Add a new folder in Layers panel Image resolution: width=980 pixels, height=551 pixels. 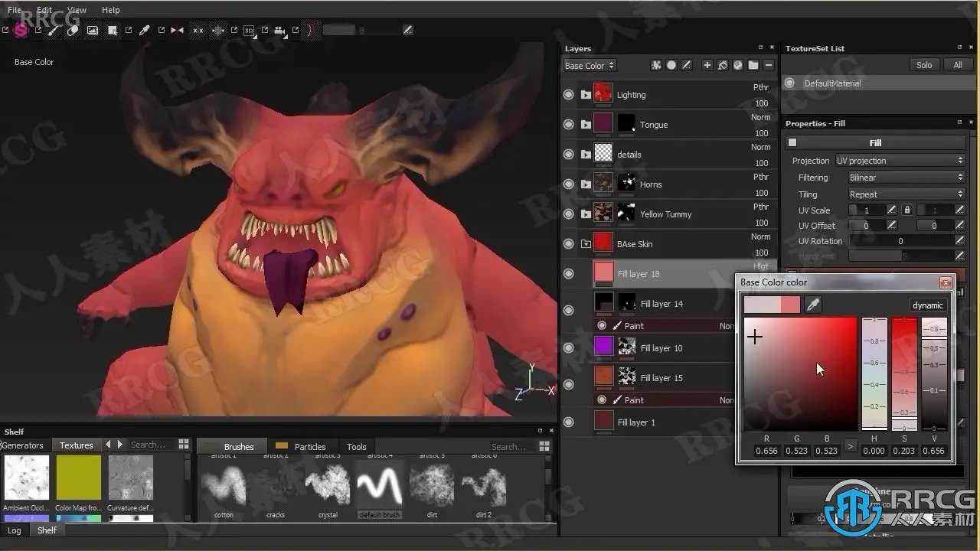tap(753, 66)
